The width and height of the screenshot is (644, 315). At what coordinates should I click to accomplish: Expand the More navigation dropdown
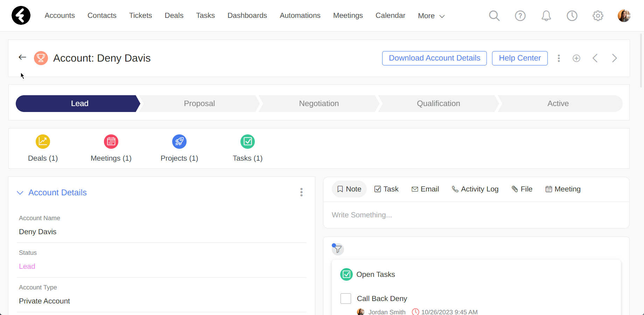coord(431,16)
